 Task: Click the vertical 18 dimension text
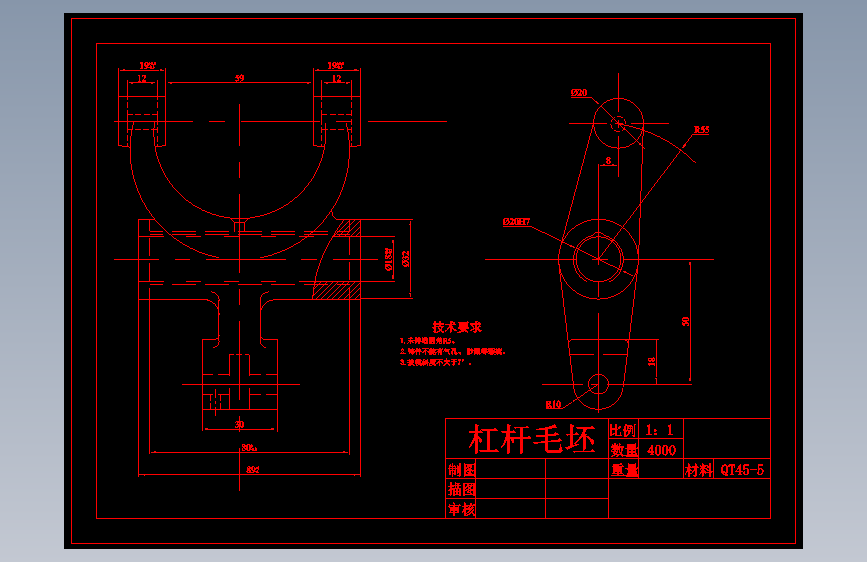(651, 361)
